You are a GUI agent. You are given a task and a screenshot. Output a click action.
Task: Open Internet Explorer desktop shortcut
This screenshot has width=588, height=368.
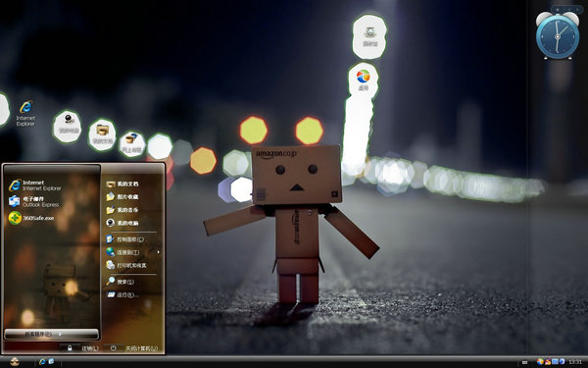[x=25, y=113]
